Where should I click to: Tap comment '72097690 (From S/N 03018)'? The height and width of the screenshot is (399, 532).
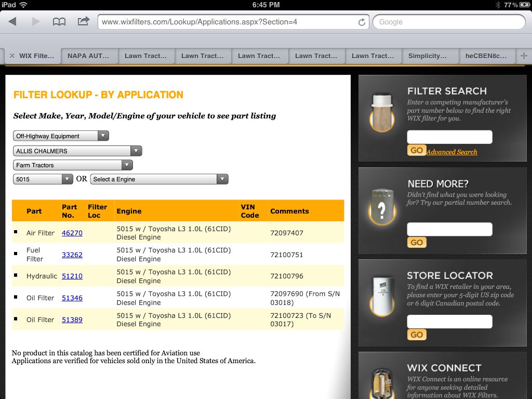tap(305, 298)
